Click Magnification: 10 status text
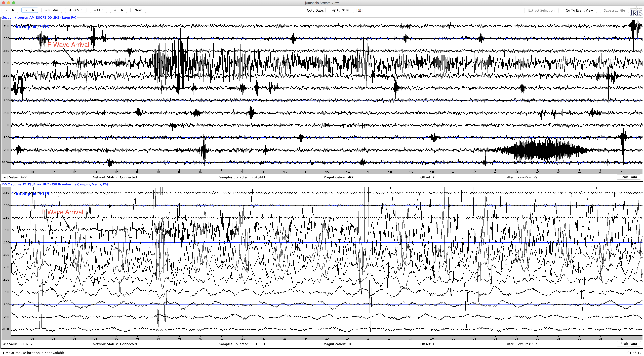Screen dimensions: 644x356 click(x=337, y=344)
